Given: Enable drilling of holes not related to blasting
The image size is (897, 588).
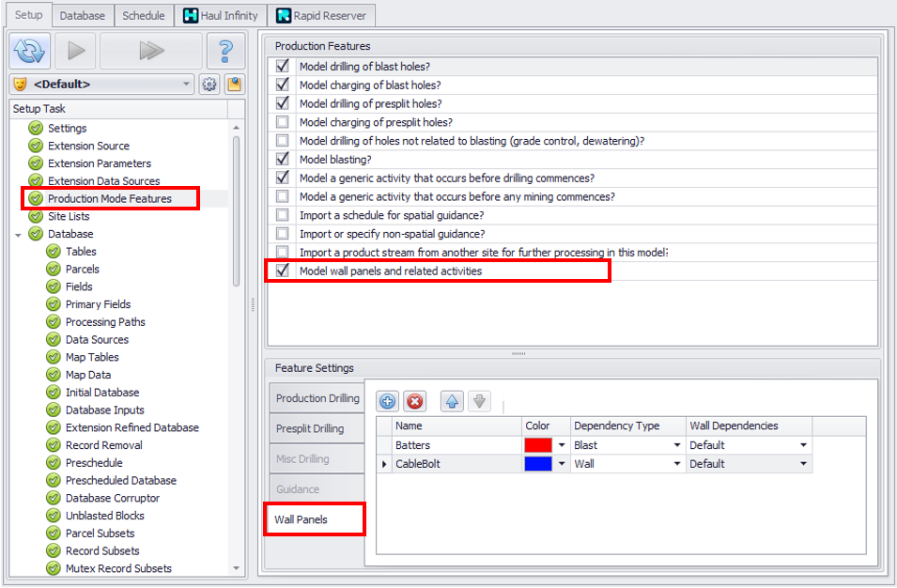Looking at the screenshot, I should 282,141.
